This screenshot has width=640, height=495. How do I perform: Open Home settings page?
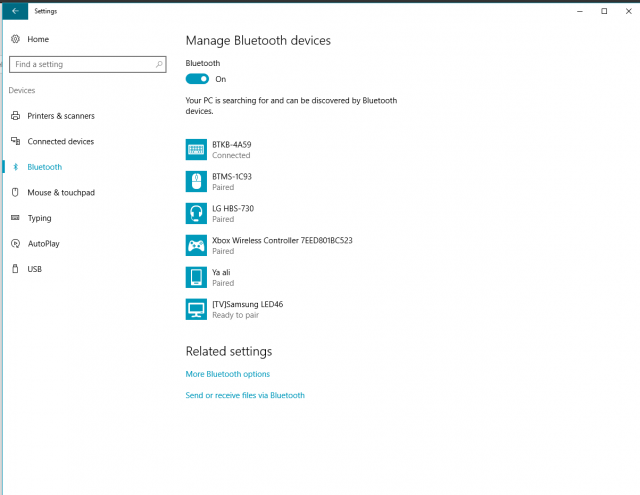pos(38,39)
